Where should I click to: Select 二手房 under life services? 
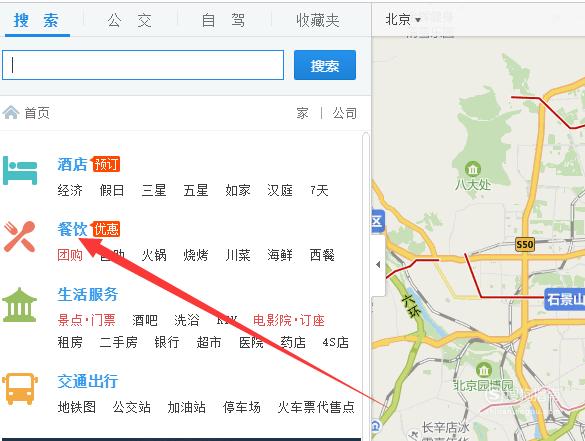click(x=118, y=342)
